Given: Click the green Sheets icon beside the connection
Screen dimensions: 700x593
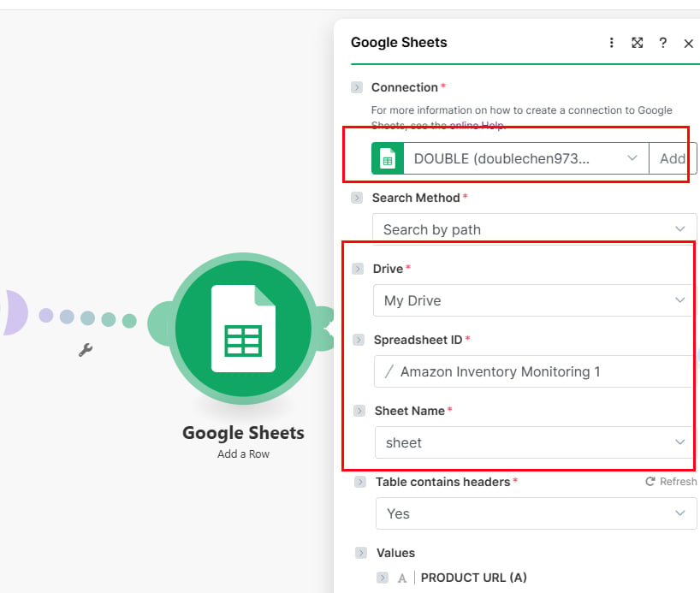Looking at the screenshot, I should (x=388, y=158).
